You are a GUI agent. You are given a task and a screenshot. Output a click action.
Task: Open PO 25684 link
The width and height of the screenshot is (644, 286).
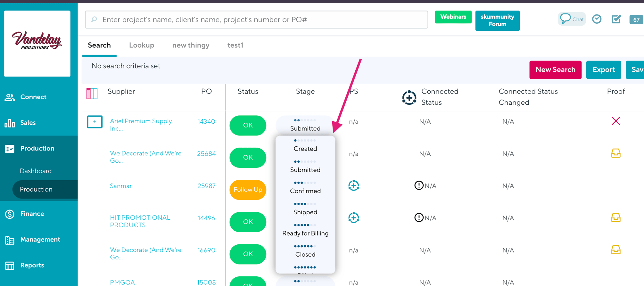tap(206, 154)
